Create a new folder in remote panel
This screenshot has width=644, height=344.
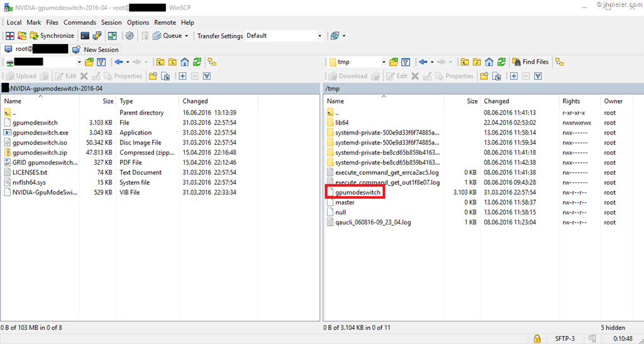point(484,76)
